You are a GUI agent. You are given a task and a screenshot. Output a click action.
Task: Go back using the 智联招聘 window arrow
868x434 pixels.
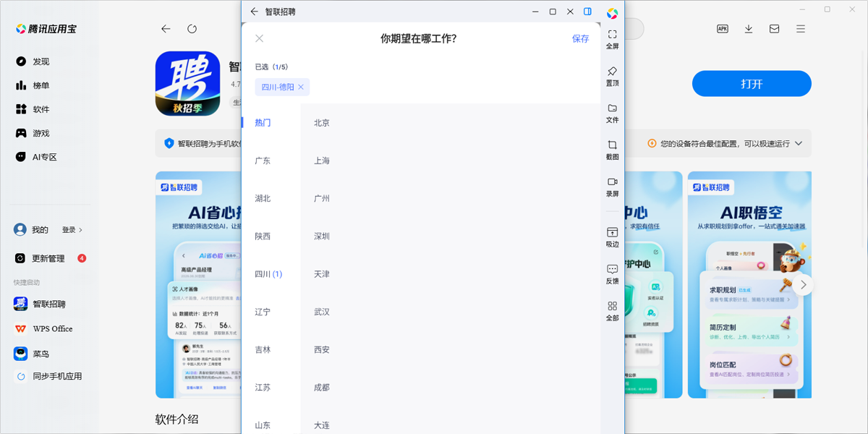(x=254, y=12)
